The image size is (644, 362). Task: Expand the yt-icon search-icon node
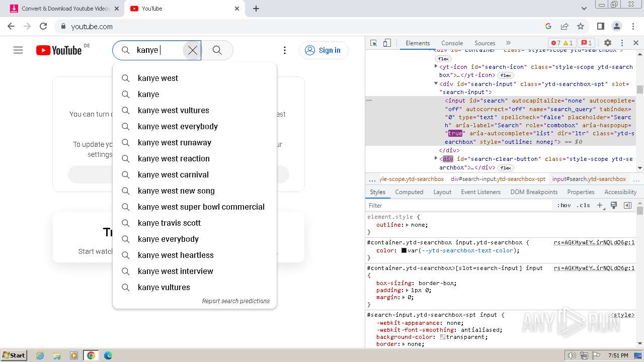[x=436, y=66]
